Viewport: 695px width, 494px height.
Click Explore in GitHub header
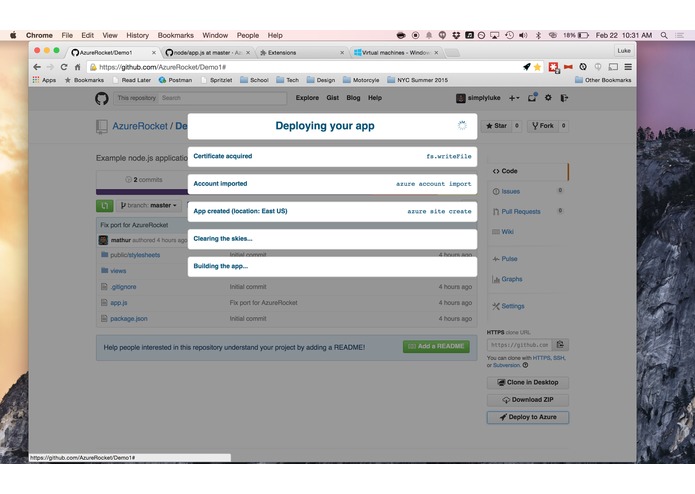pos(307,98)
